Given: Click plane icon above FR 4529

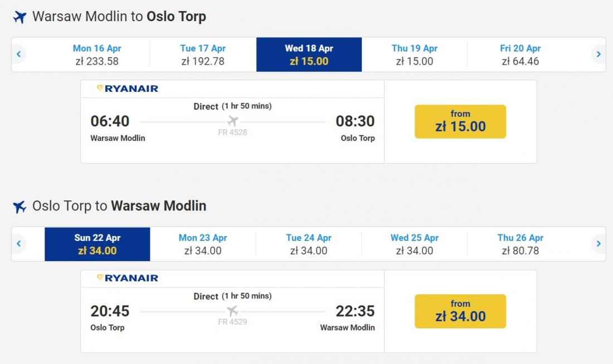Looking at the screenshot, I should [232, 311].
